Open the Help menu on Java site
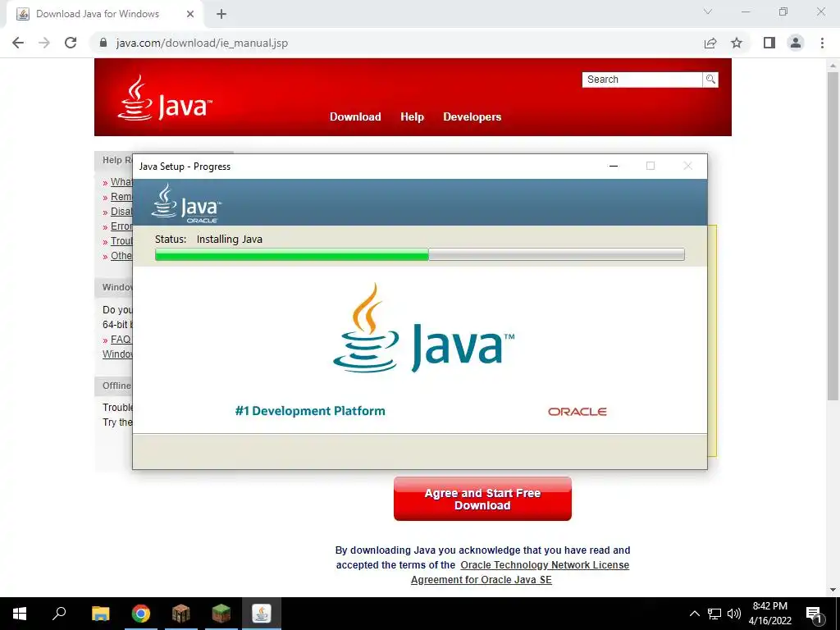 point(412,116)
